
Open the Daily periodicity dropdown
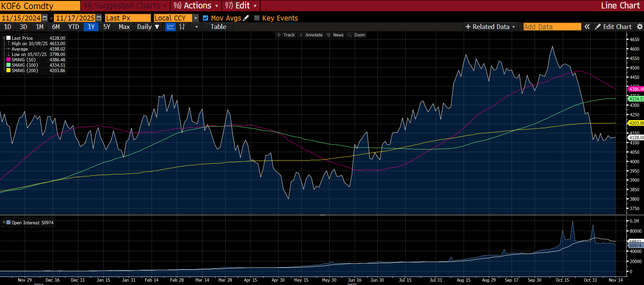click(x=148, y=27)
